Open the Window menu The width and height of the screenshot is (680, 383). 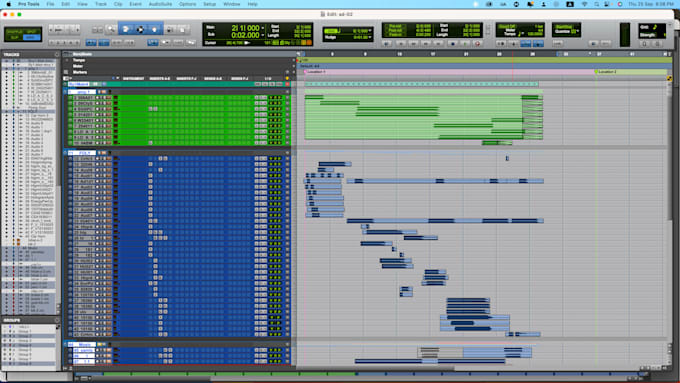[232, 4]
